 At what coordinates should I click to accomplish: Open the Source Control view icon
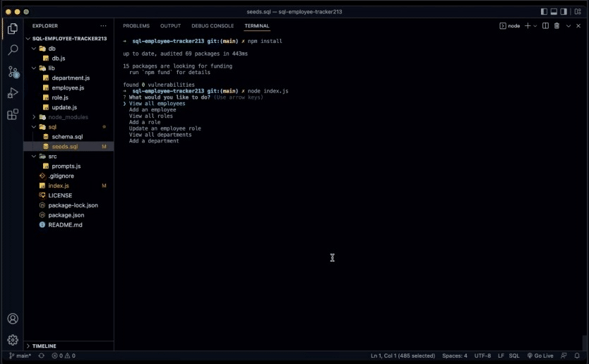(x=13, y=72)
